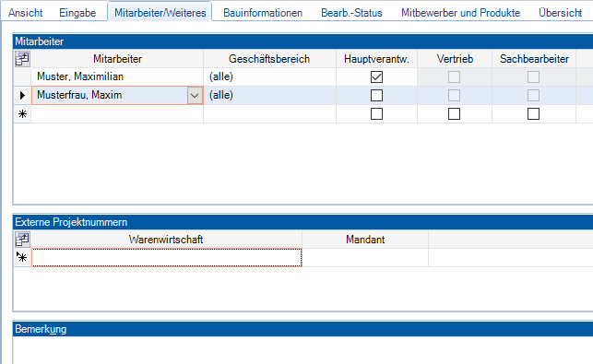This screenshot has height=364, width=593.
Task: Focus the empty Warenwirtschaft input cell
Action: (x=167, y=257)
